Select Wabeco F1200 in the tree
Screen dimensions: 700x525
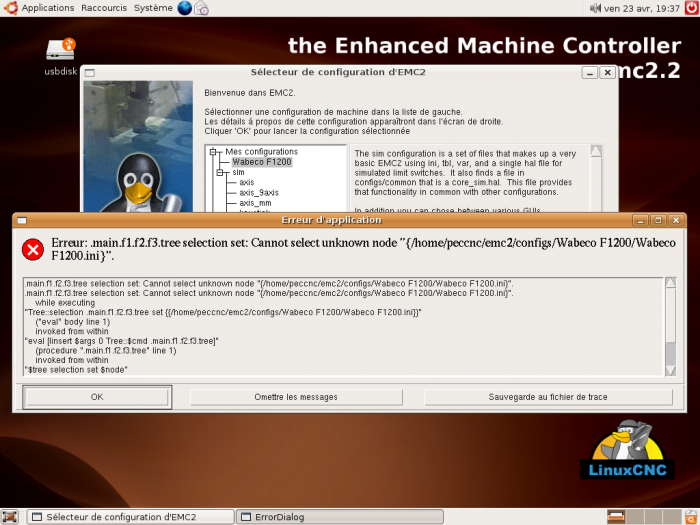(262, 162)
